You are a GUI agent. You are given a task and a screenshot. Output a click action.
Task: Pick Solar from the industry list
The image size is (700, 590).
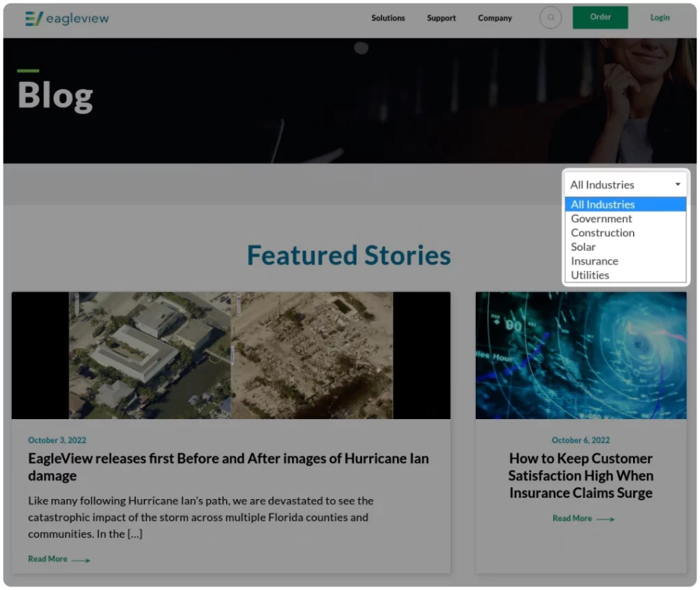[625, 247]
